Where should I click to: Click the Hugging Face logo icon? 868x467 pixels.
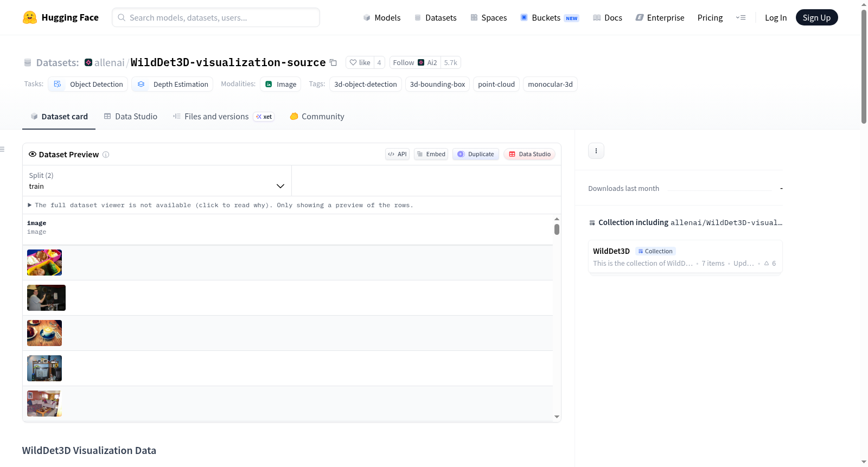(30, 17)
